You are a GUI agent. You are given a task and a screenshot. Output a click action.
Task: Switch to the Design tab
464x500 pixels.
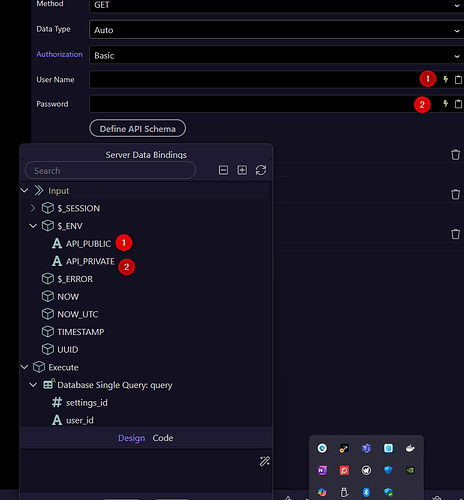[x=131, y=438]
